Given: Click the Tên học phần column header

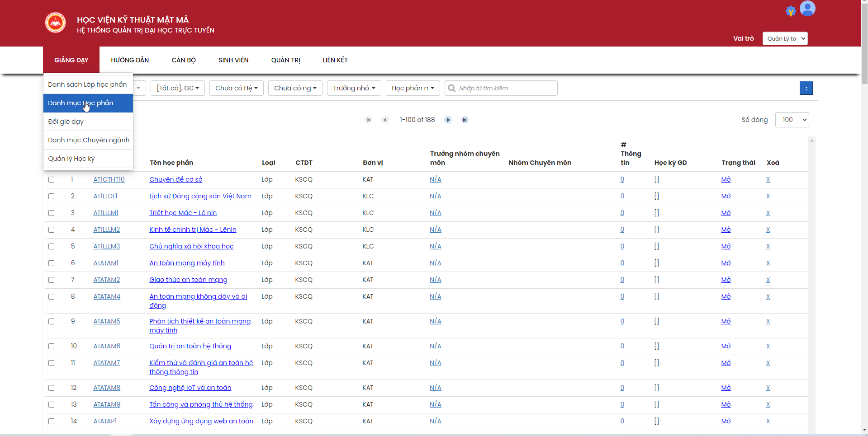Looking at the screenshot, I should point(171,163).
